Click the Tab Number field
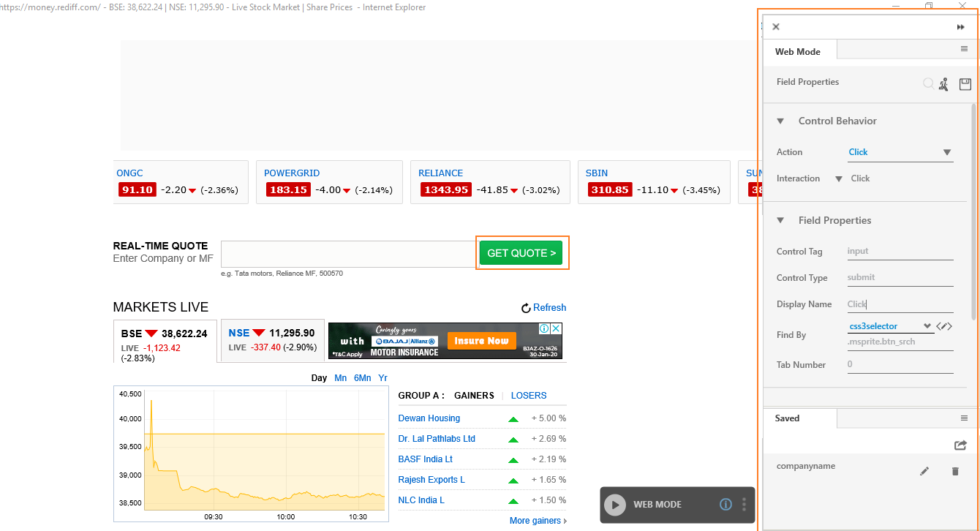Viewport: 980px width, 531px height. tap(900, 364)
